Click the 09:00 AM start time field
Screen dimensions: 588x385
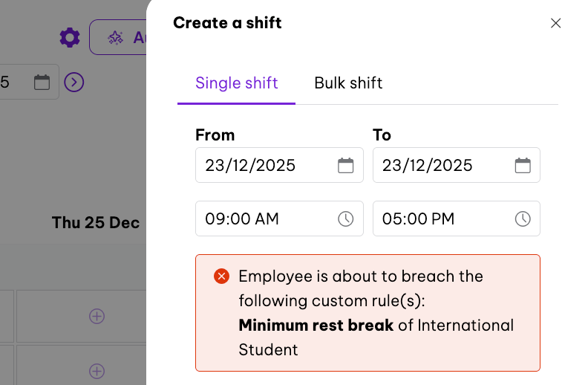coord(242,219)
